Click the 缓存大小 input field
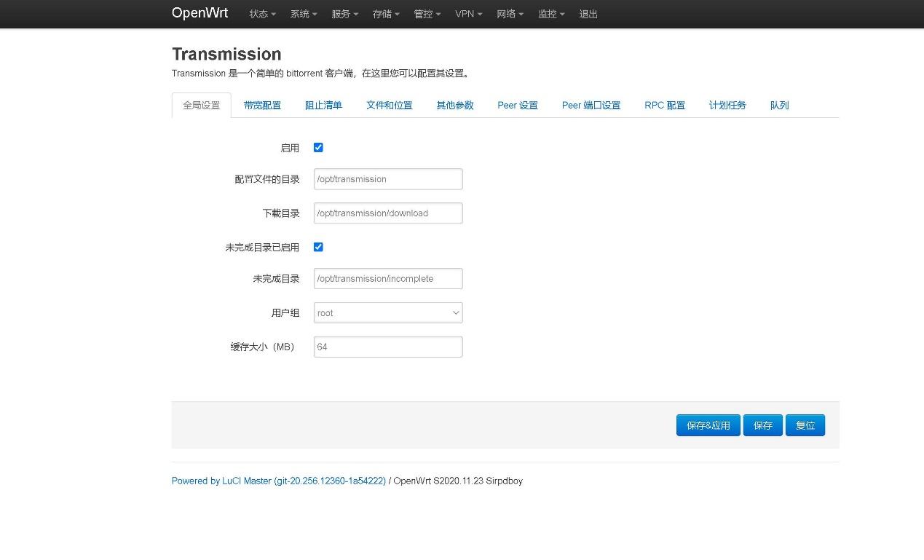924x560 pixels. (x=387, y=347)
